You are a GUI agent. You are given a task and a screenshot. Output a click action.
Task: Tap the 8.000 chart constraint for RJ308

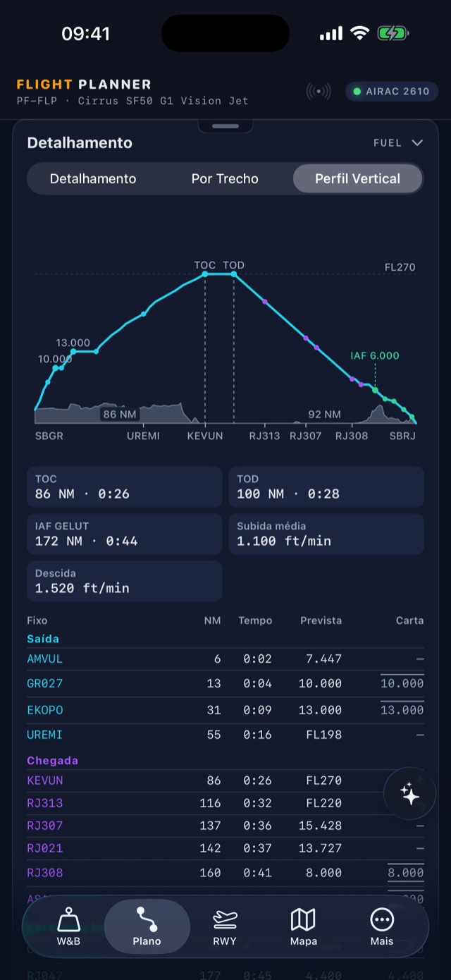coord(406,873)
